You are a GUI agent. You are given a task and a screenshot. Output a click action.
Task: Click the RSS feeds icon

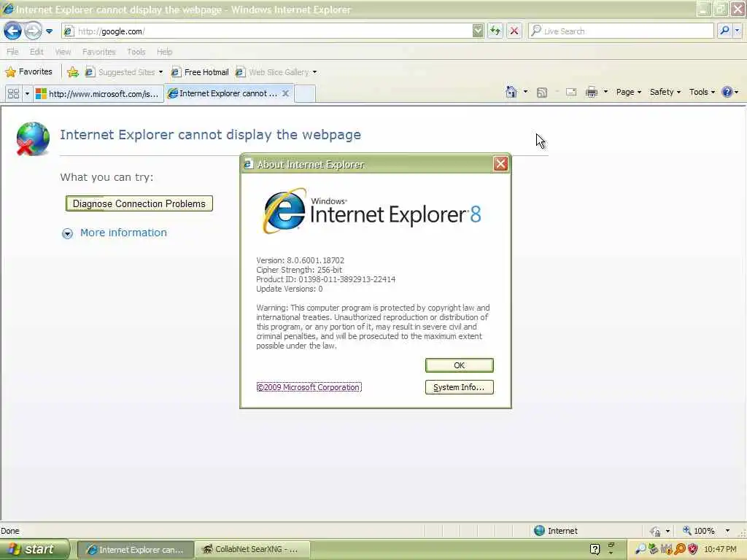(x=542, y=93)
